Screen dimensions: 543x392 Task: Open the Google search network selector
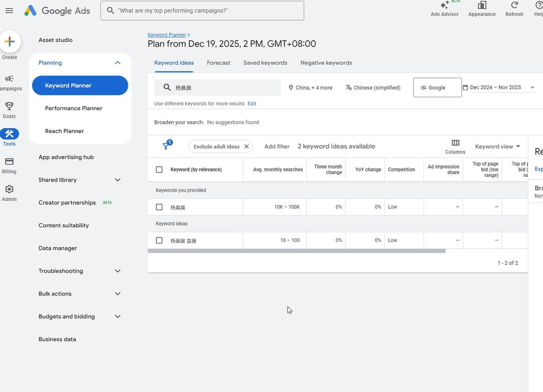[x=437, y=88]
